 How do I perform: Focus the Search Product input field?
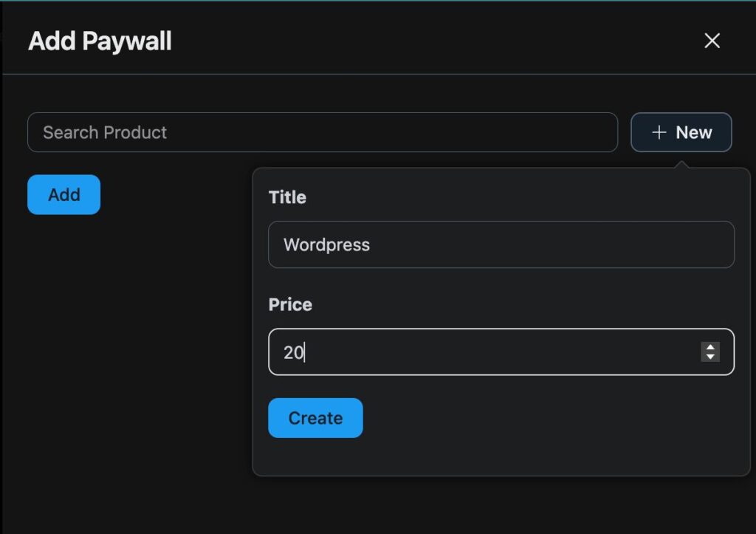pyautogui.click(x=323, y=132)
